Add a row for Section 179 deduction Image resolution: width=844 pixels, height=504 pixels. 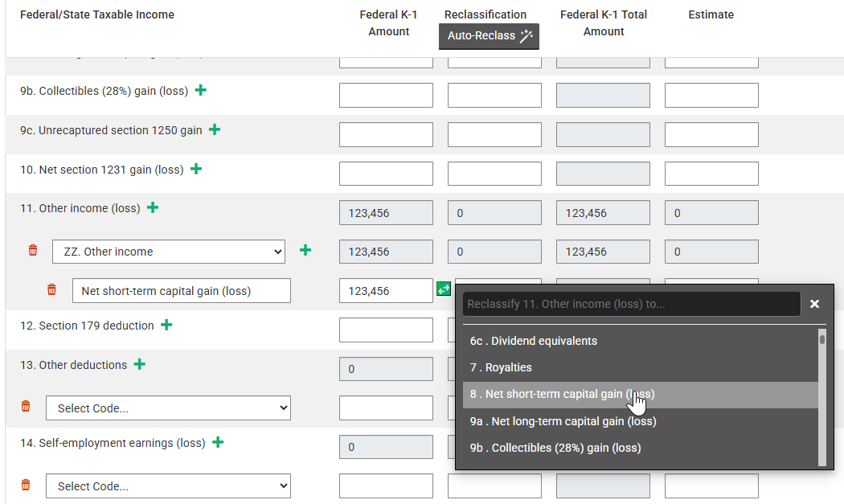point(166,325)
